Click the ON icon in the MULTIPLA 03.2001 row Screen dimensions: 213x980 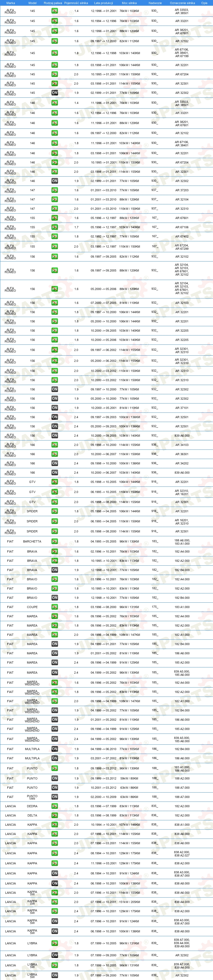[x=54, y=758]
